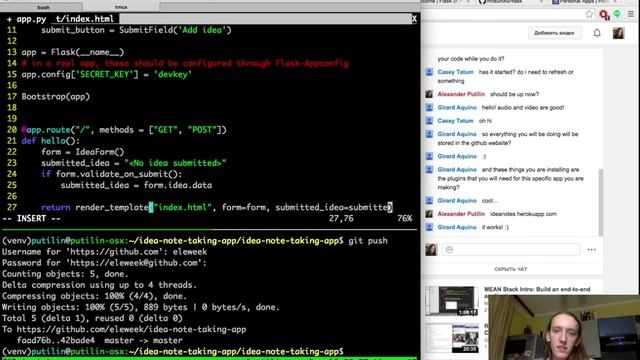The width and height of the screenshot is (640, 360).
Task: Click the bookmark star icon in browser
Action: click(x=589, y=14)
